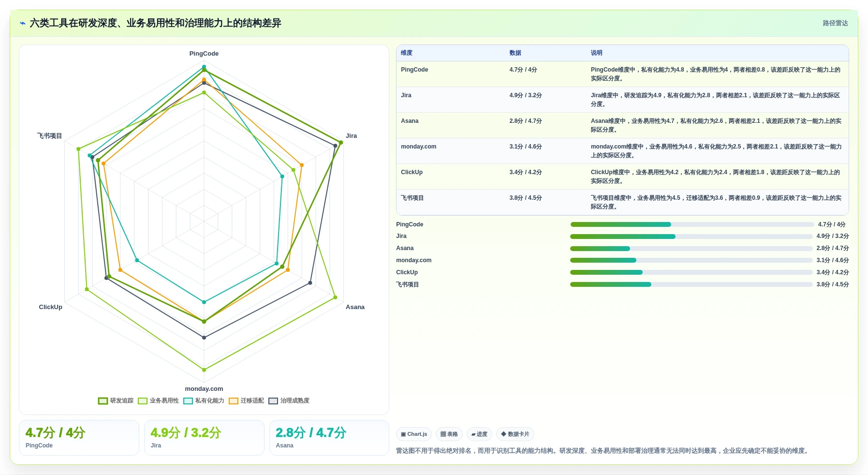Click the Asana axis label on radar

[355, 307]
